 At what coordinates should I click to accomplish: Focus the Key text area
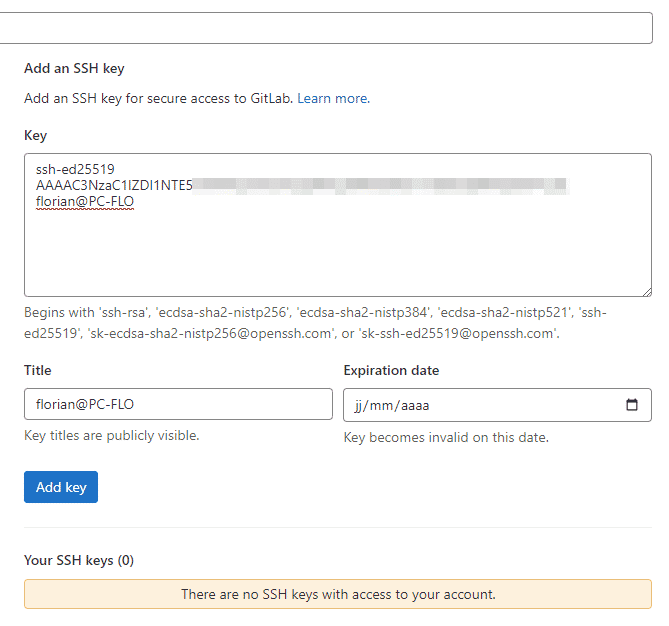pos(337,250)
